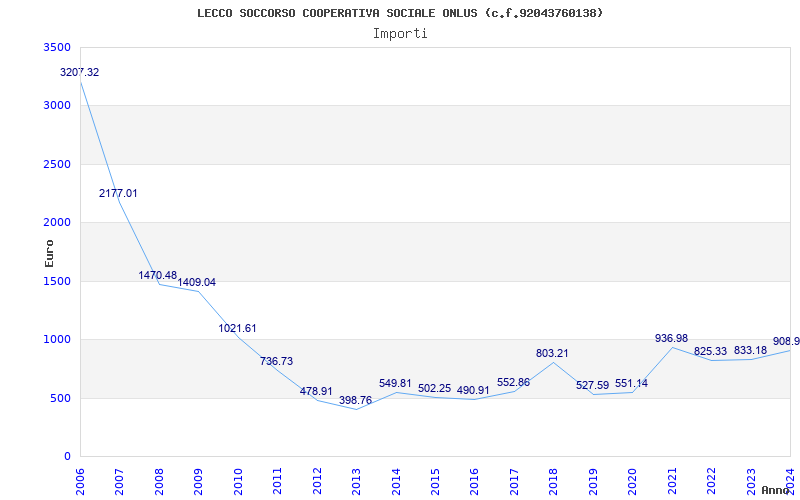Click the x-axis year 2007

[119, 481]
